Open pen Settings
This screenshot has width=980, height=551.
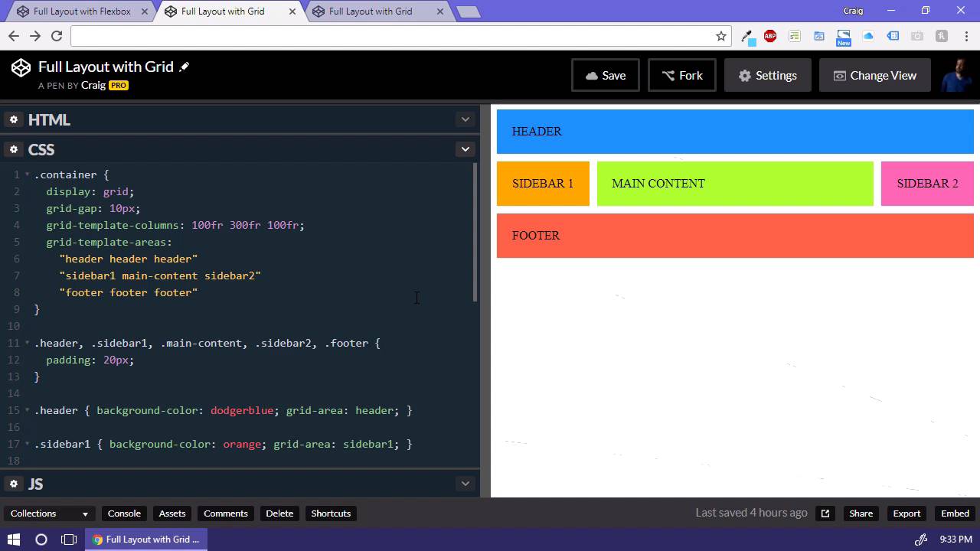click(x=767, y=75)
